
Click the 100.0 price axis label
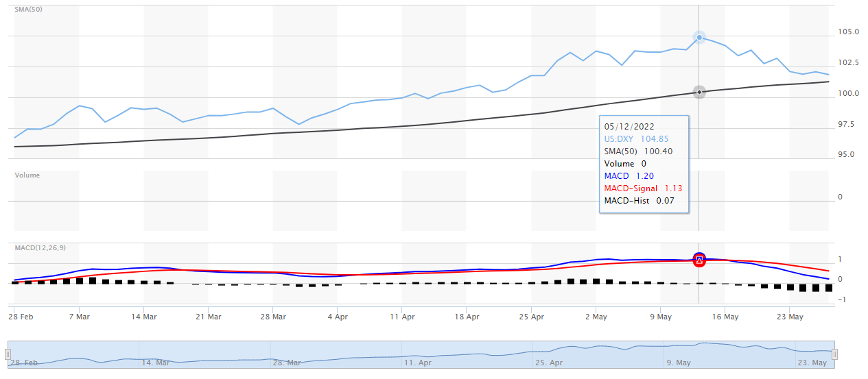pos(848,93)
